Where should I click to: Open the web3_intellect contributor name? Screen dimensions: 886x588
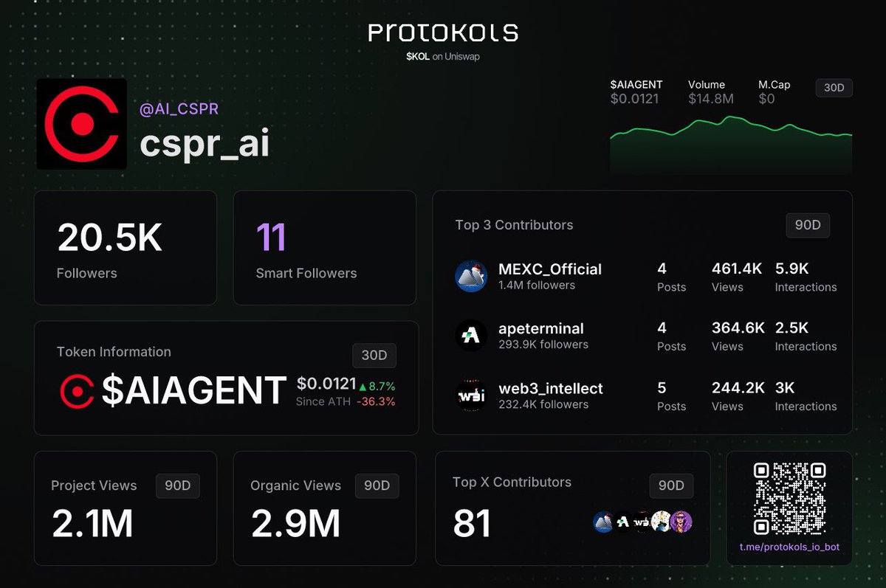pyautogui.click(x=551, y=388)
